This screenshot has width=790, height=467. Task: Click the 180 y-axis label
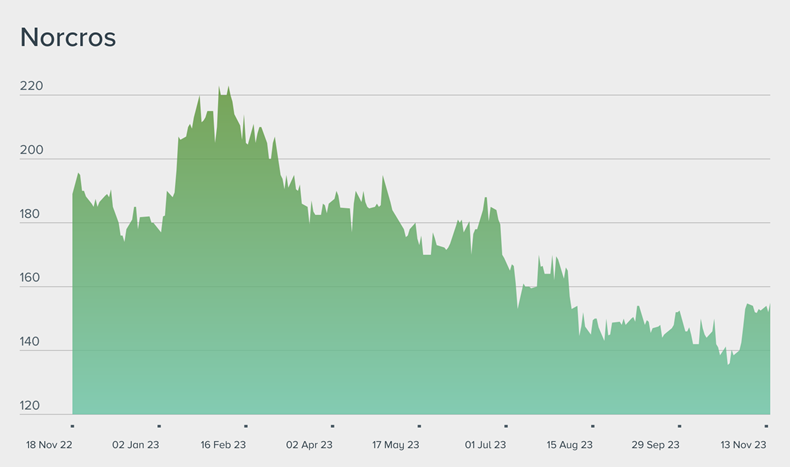[x=31, y=215]
